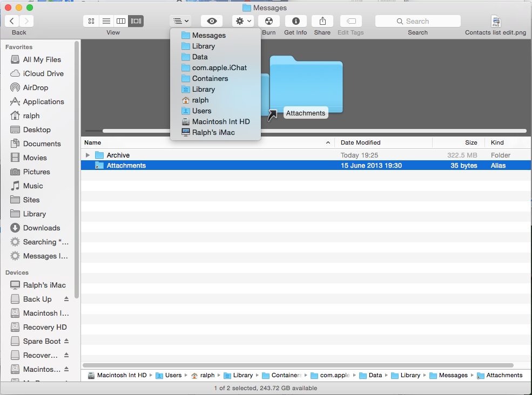This screenshot has width=532, height=395.
Task: Click the Burn disc icon
Action: pyautogui.click(x=269, y=21)
